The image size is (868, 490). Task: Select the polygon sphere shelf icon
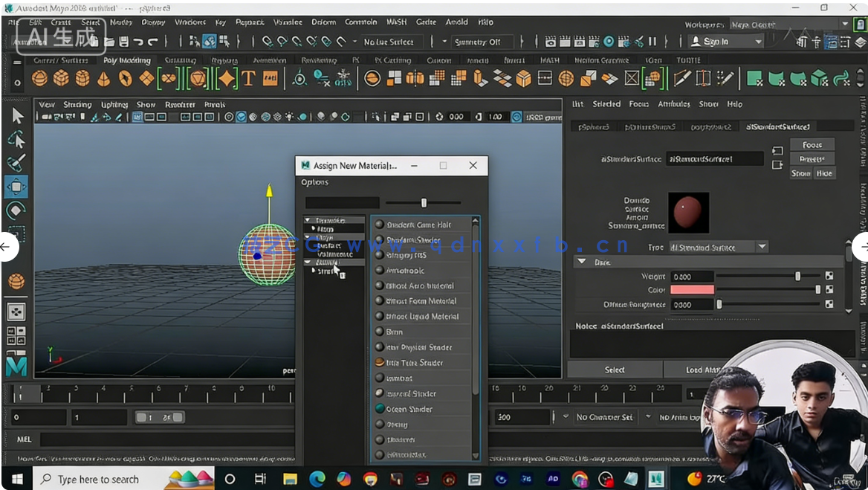pyautogui.click(x=39, y=78)
